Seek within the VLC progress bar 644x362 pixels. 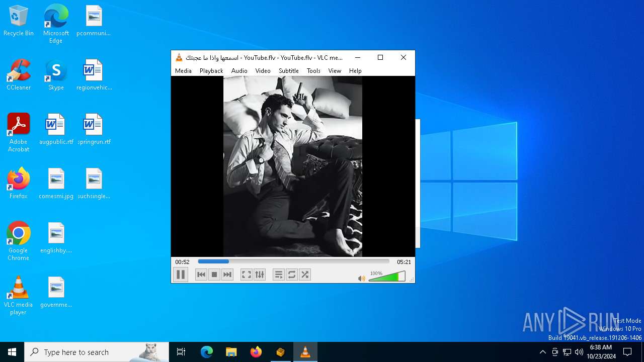[x=293, y=261]
